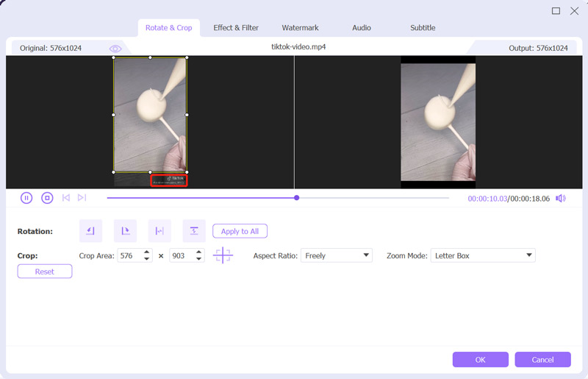
Task: Click left-middle crop handle
Action: pos(114,115)
